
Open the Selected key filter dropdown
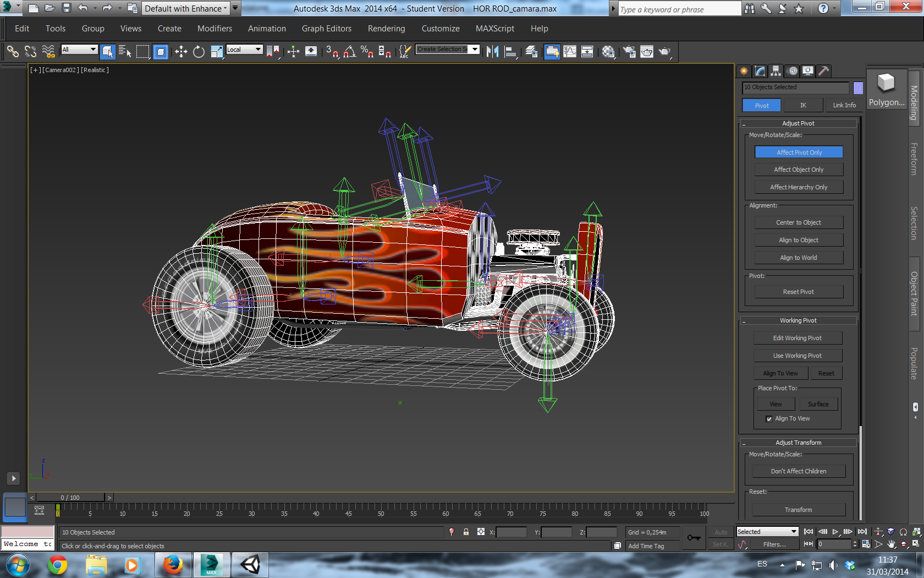coord(767,532)
